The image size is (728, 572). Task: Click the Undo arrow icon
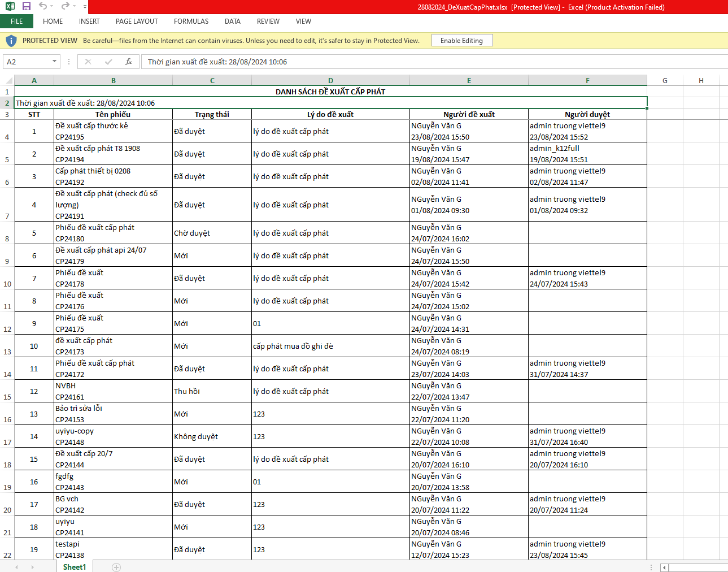tap(43, 6)
